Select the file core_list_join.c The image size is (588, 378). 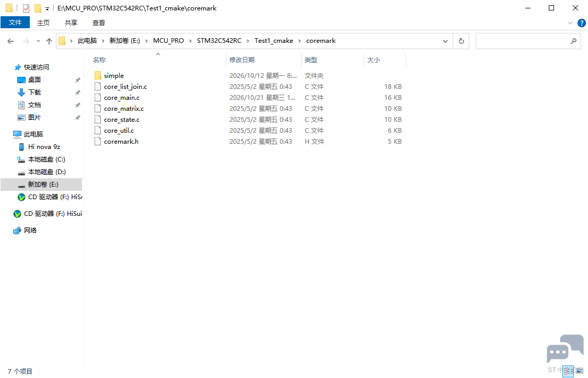coord(125,87)
